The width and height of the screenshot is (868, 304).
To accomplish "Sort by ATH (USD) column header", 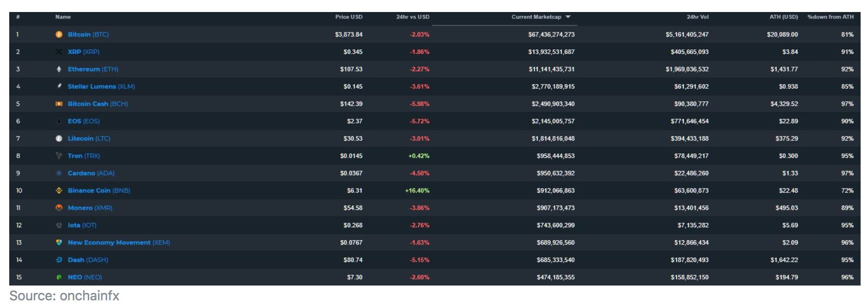I will [x=784, y=17].
